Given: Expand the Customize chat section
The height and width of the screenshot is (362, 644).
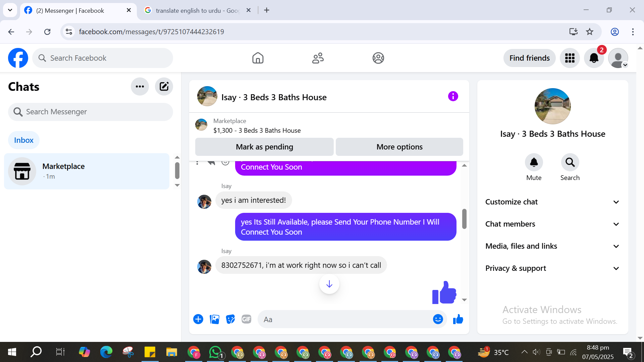Looking at the screenshot, I should pyautogui.click(x=552, y=202).
